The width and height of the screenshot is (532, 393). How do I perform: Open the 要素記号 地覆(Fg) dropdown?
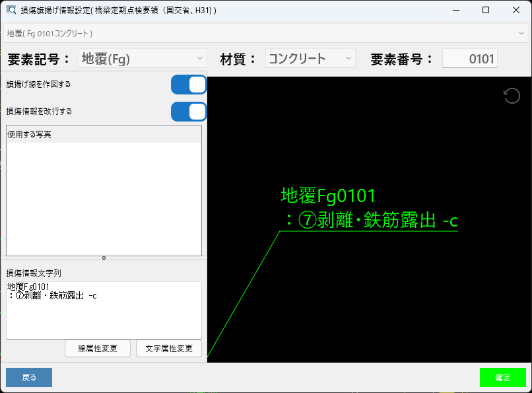tap(142, 59)
